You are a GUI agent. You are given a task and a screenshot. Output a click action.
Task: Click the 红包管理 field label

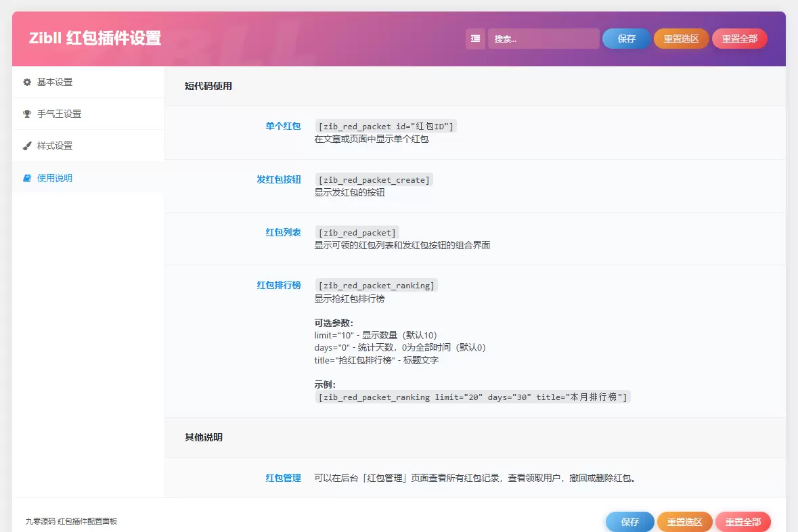coord(283,478)
